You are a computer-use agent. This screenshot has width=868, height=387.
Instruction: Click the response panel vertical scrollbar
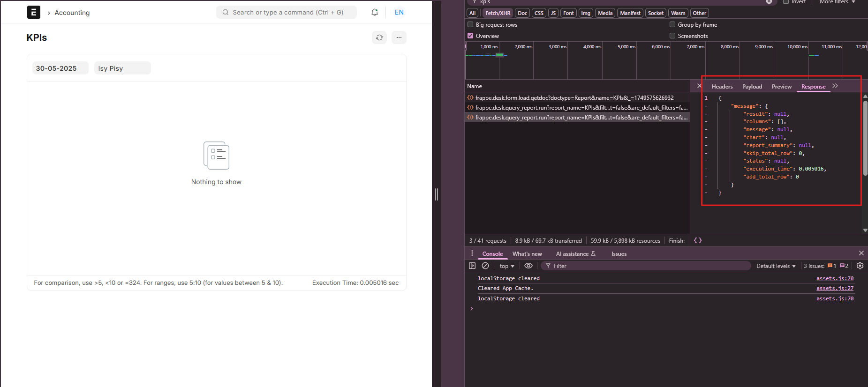click(x=865, y=138)
